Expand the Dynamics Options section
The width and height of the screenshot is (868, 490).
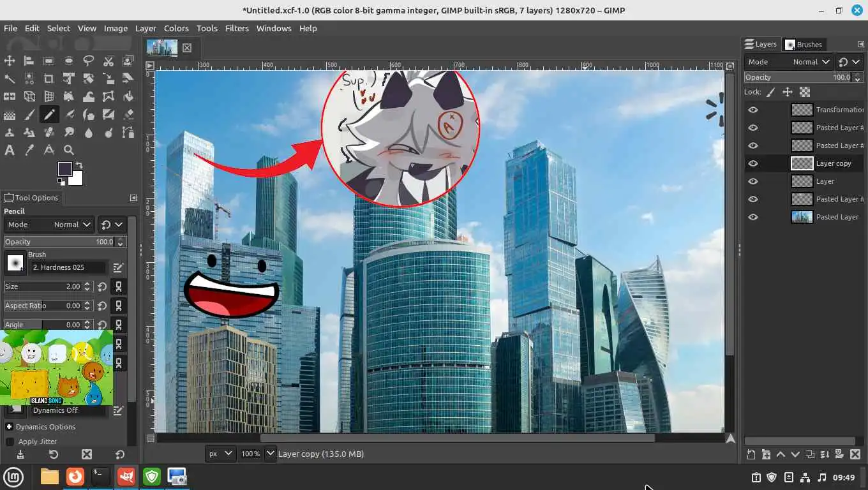point(10,427)
